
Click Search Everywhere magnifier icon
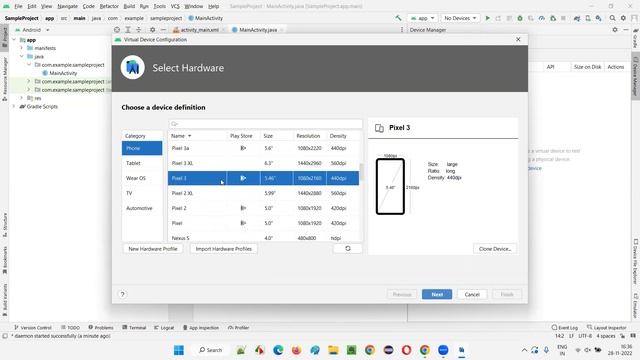612,18
